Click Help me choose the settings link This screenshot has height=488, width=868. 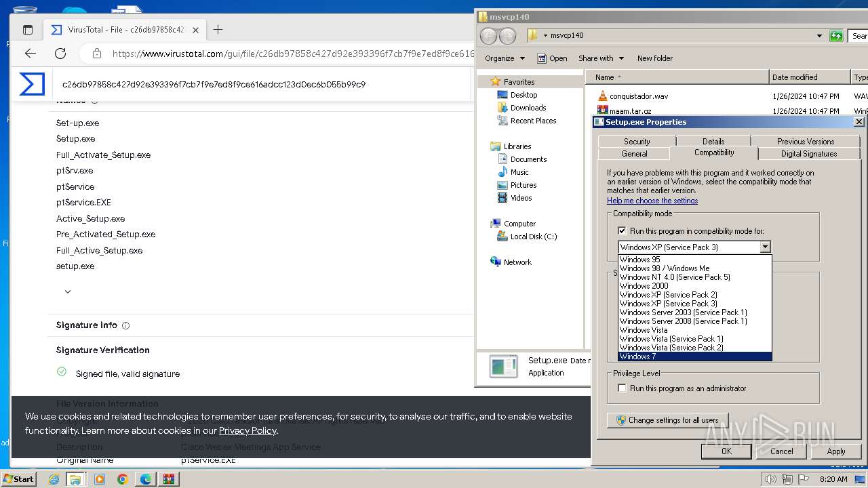click(x=652, y=201)
